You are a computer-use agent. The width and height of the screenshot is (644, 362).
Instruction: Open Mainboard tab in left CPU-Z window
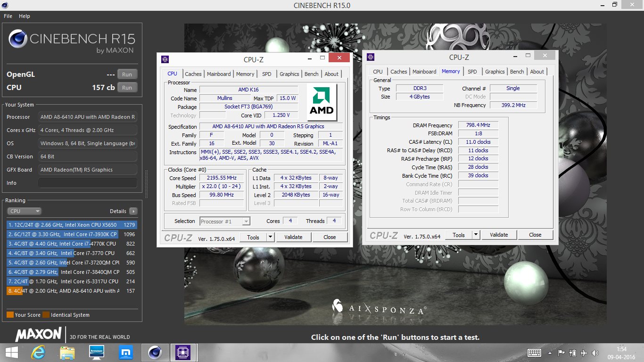point(219,74)
